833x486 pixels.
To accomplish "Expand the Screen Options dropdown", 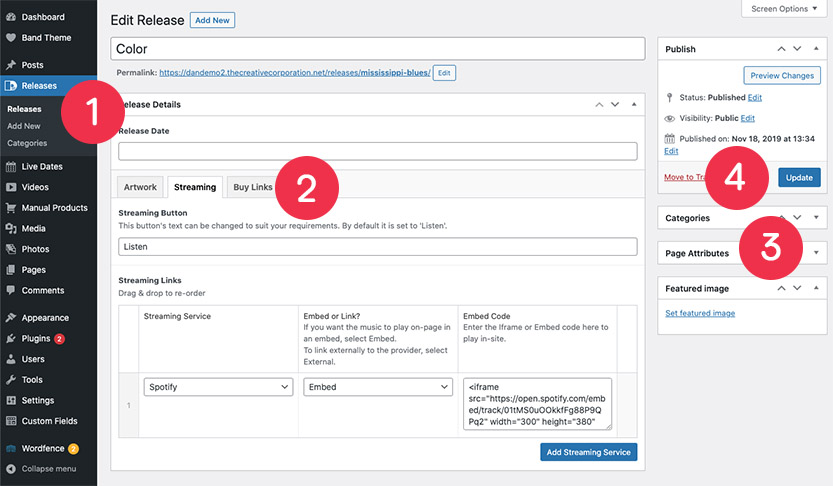I will pyautogui.click(x=783, y=9).
